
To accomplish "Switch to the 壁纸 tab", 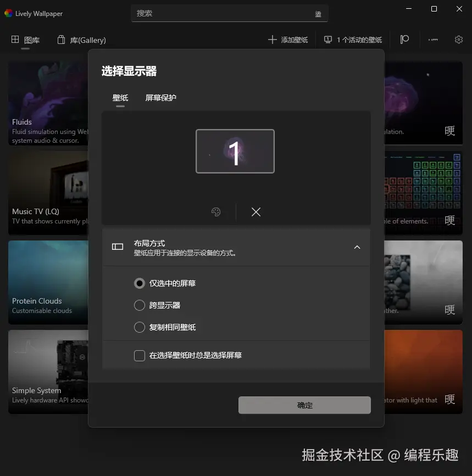I will tap(120, 98).
